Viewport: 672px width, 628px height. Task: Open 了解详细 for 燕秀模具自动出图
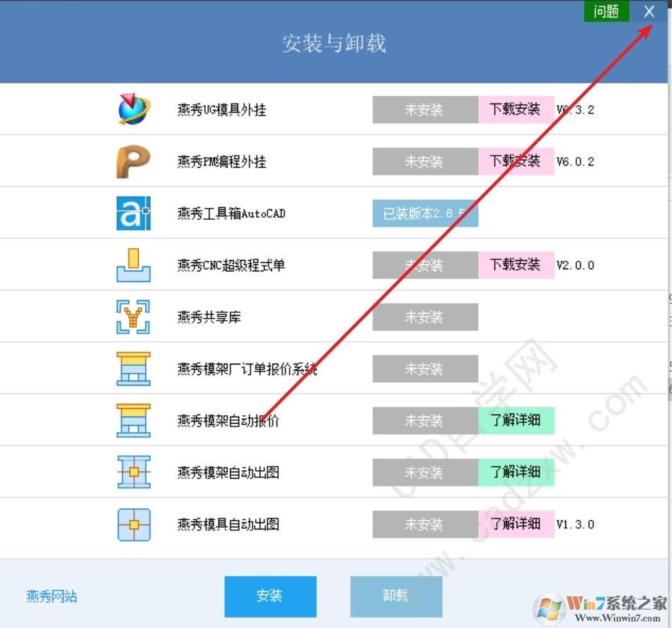click(516, 524)
